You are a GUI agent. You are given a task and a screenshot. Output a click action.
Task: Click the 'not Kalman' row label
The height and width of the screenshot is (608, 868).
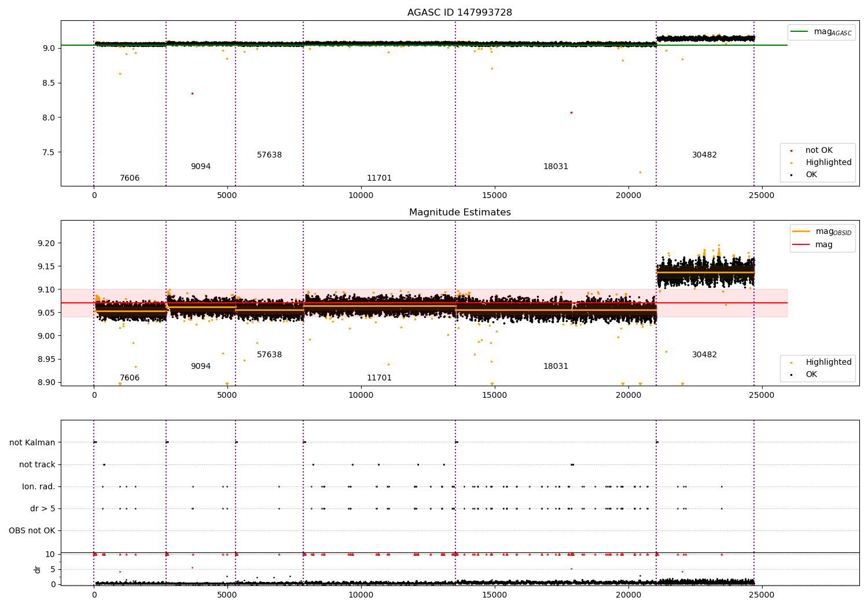[x=32, y=443]
